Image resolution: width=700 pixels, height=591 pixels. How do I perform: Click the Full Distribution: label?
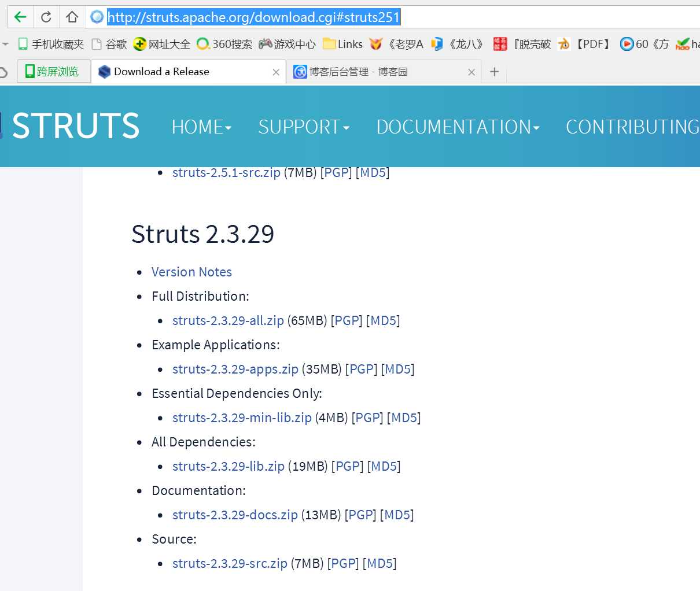click(x=200, y=296)
